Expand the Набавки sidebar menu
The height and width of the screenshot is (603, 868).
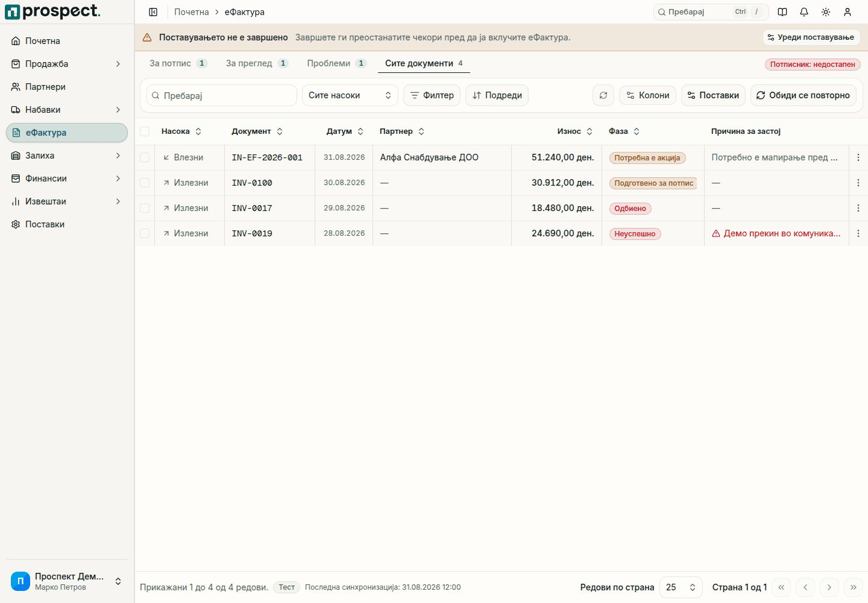click(67, 110)
